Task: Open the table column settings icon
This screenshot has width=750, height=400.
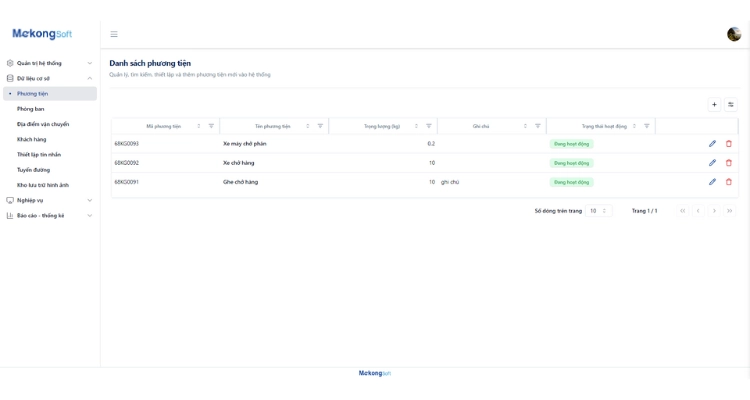Action: [731, 104]
